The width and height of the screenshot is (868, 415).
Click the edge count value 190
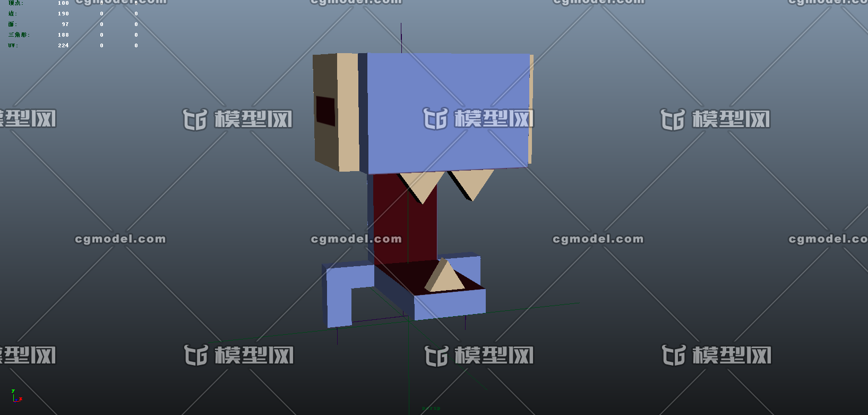coord(63,14)
